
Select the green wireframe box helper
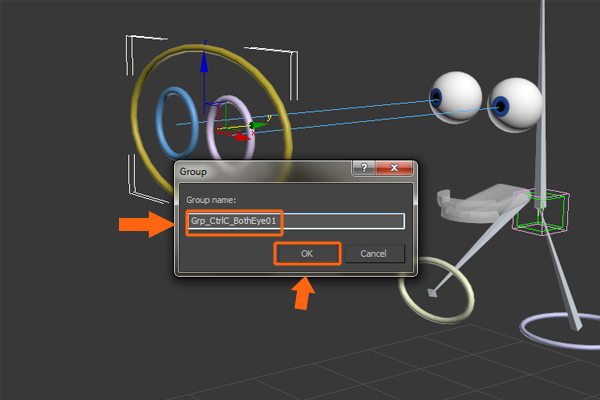point(541,212)
